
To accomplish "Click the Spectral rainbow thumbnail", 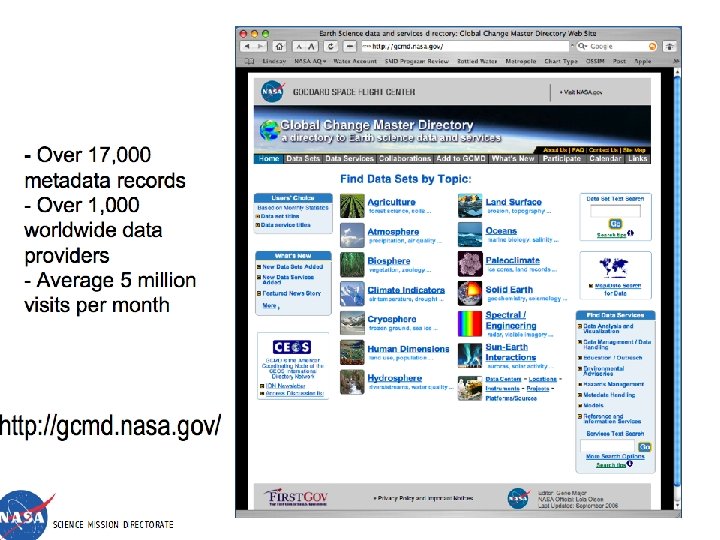I will [470, 324].
